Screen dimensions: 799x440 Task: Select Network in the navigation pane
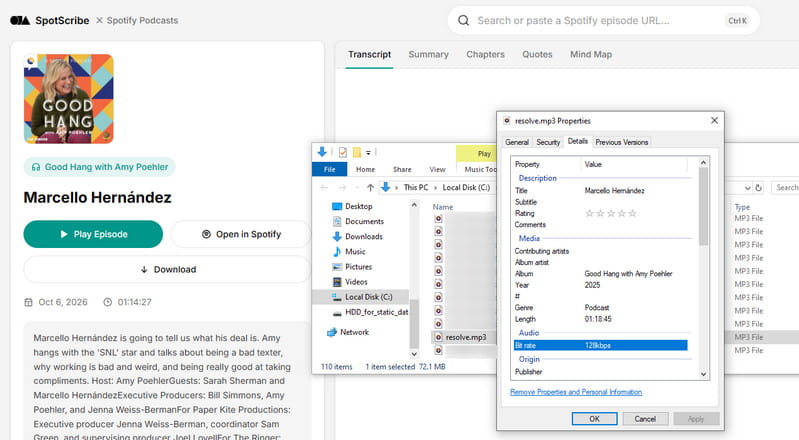(x=354, y=332)
